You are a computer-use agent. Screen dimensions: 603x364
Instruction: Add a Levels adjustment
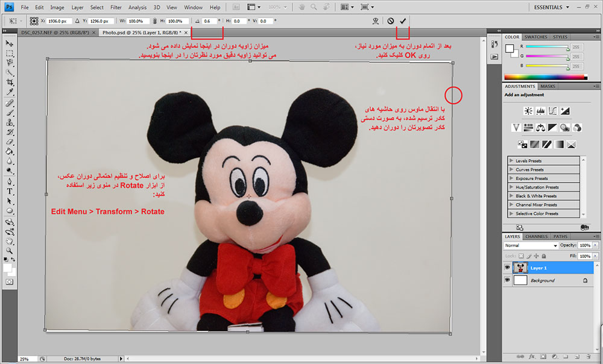click(x=540, y=111)
